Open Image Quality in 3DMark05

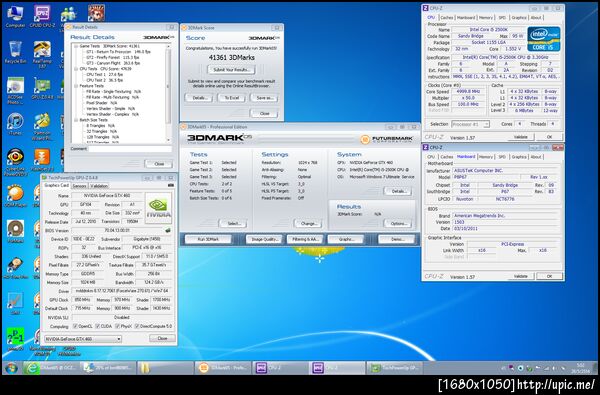point(264,239)
